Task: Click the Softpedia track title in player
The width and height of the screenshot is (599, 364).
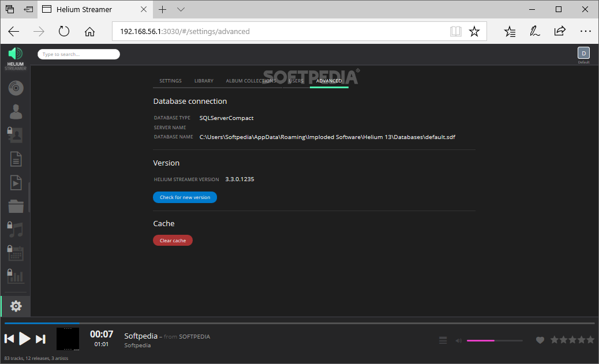Action: 141,336
